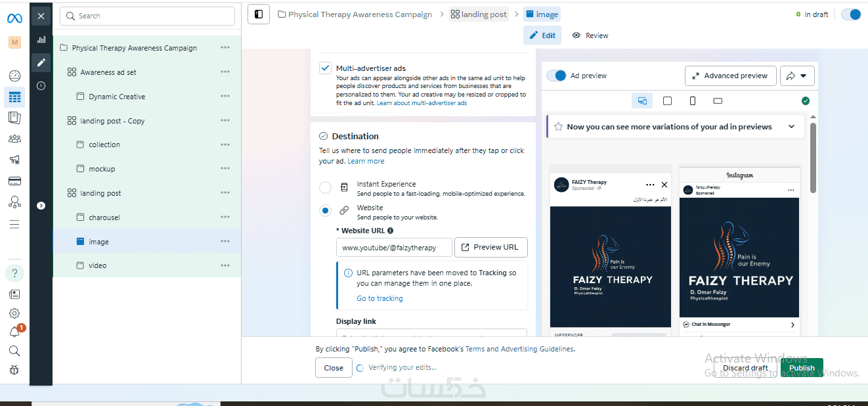The height and width of the screenshot is (406, 868).
Task: Open the Go to tracking link
Action: pyautogui.click(x=380, y=298)
